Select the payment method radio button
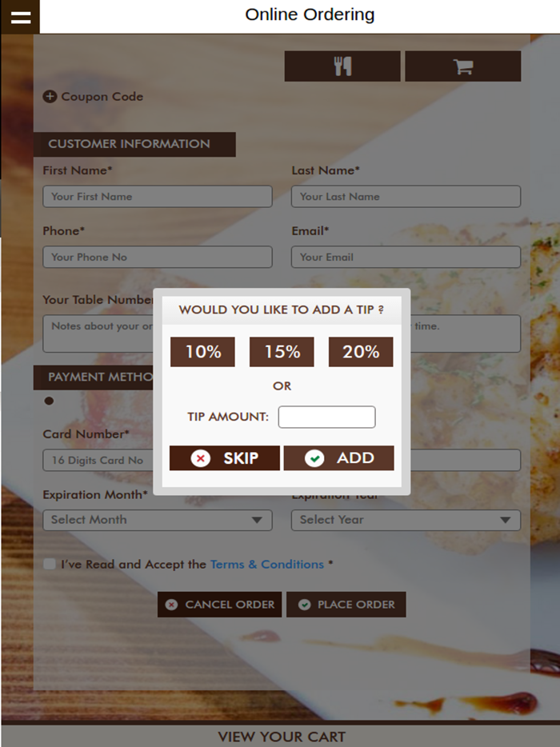The width and height of the screenshot is (560, 747). (50, 401)
